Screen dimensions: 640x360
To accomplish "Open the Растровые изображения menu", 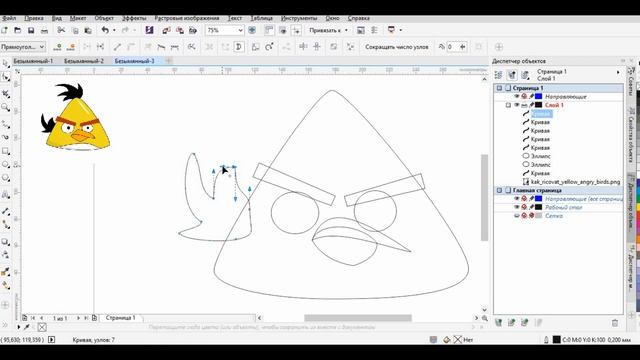I will pyautogui.click(x=187, y=18).
